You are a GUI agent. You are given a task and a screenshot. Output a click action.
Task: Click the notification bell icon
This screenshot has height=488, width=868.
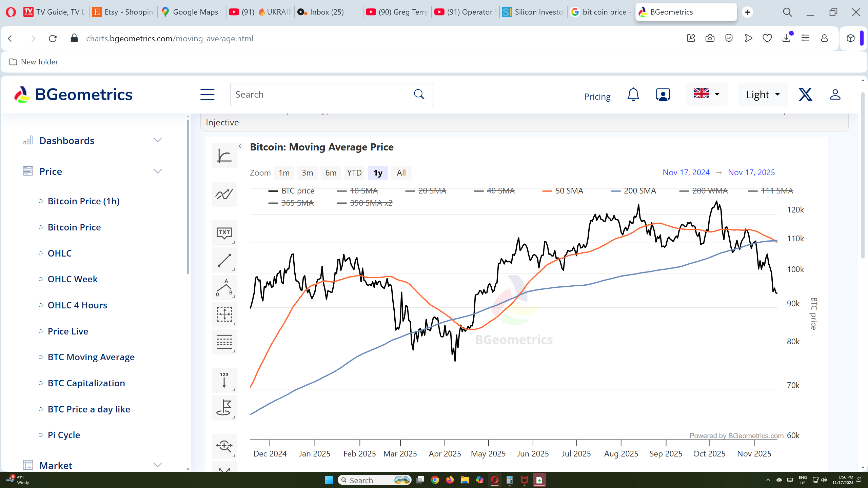coord(633,95)
